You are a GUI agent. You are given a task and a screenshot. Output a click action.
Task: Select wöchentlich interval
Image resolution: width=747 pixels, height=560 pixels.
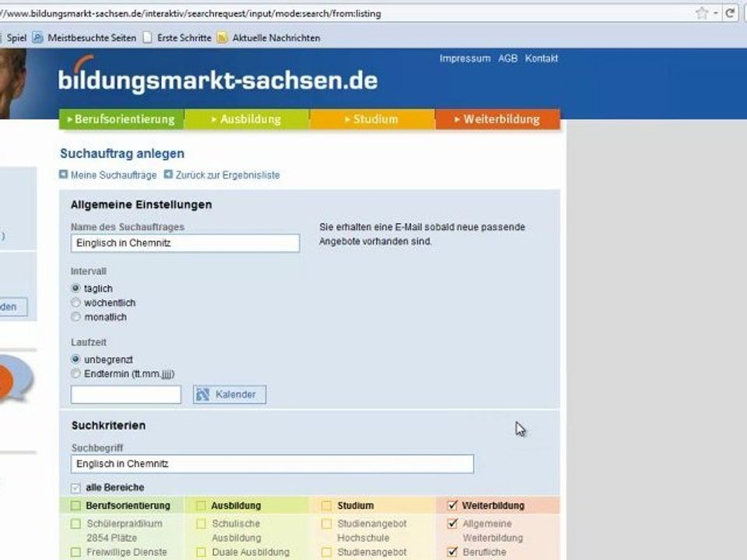[x=75, y=303]
